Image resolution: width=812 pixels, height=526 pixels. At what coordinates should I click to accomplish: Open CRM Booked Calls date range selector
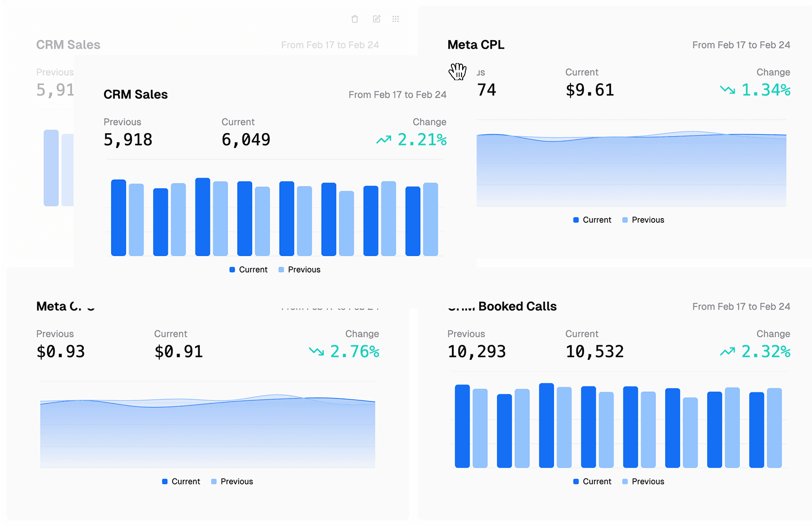pos(741,306)
